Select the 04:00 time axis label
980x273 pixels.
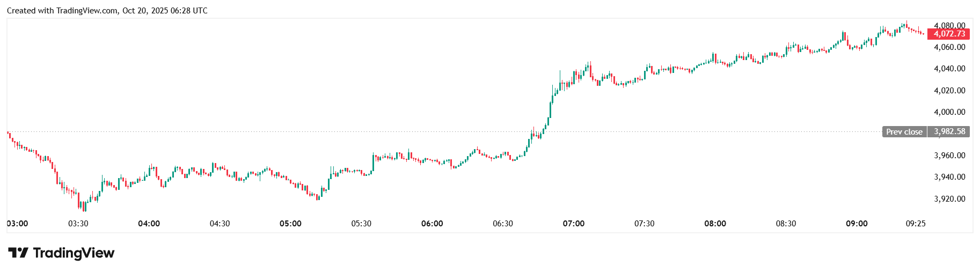click(149, 224)
